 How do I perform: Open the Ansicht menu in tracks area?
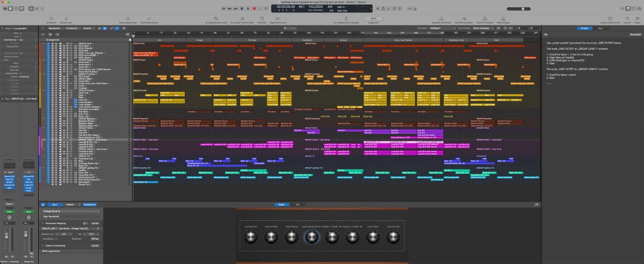click(x=89, y=28)
